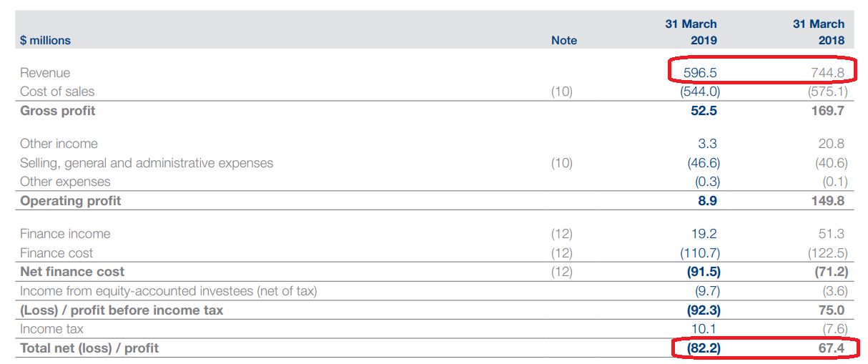
Task: Click the "31 March 2018" column header
Action: (819, 32)
